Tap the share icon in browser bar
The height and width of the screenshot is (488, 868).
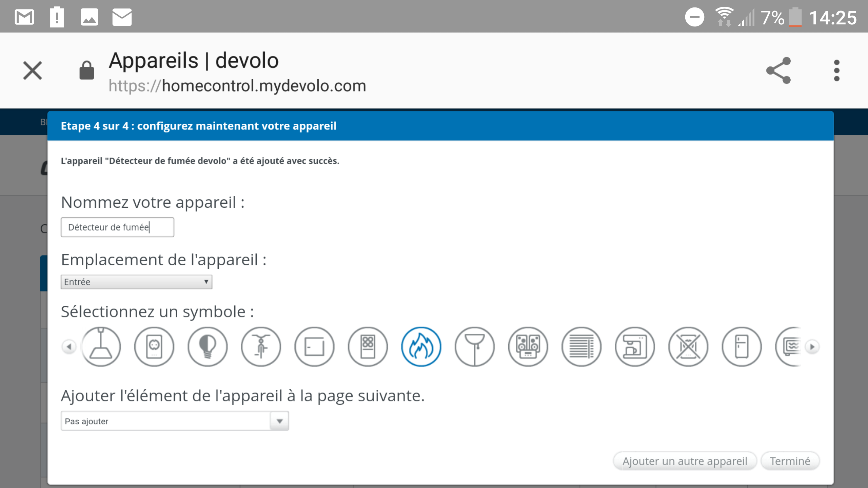pyautogui.click(x=778, y=70)
